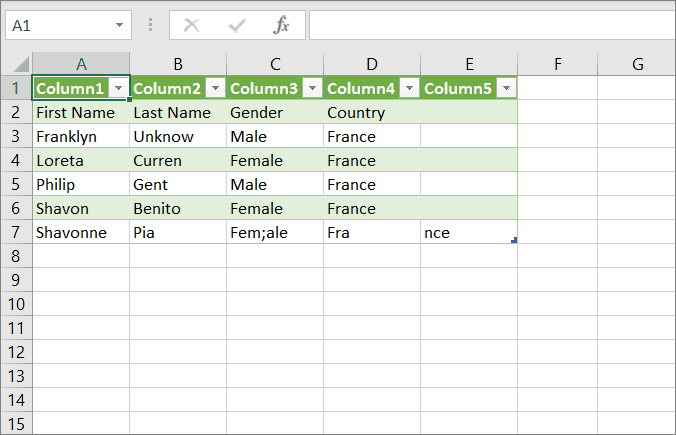Click in the formula bar input
This screenshot has width=676, height=435.
[490, 25]
